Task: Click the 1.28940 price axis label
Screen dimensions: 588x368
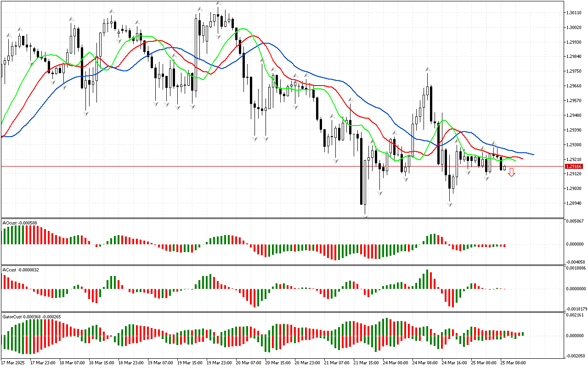Action: point(574,203)
